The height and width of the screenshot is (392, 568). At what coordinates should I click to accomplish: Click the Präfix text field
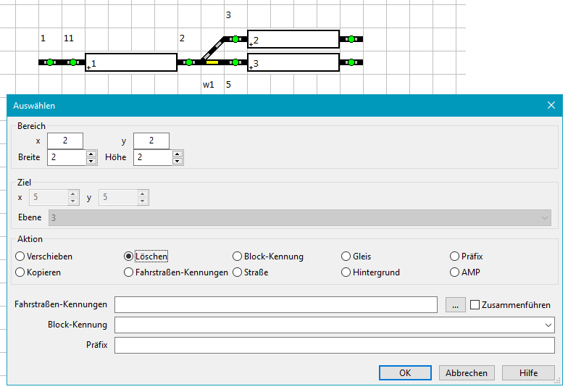334,345
